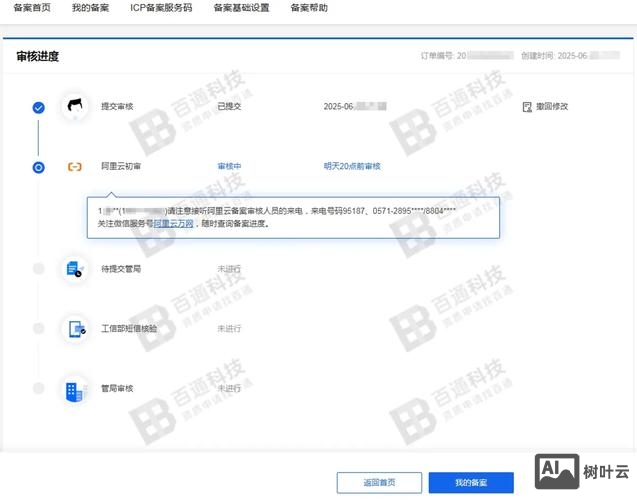Click the 工信部短信核验 step label
Screen dimensions: 637x500
click(x=129, y=329)
